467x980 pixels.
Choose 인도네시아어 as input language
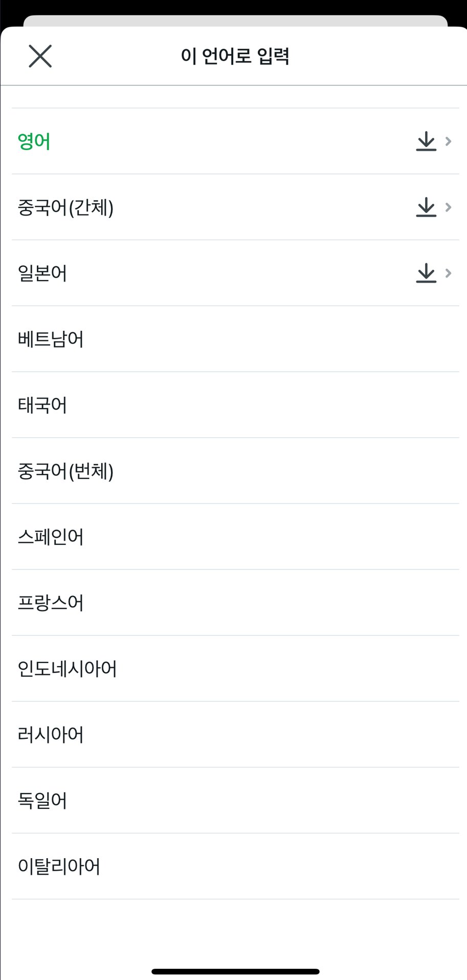(235, 669)
